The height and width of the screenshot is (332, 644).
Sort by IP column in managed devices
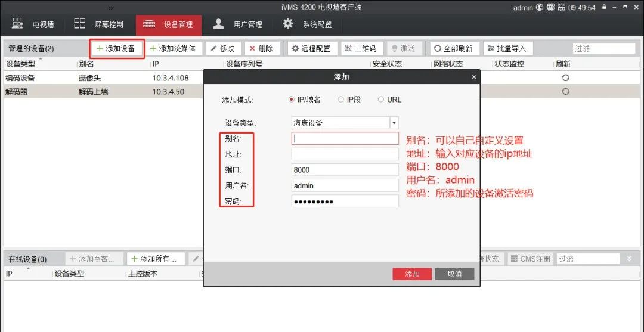(156, 64)
